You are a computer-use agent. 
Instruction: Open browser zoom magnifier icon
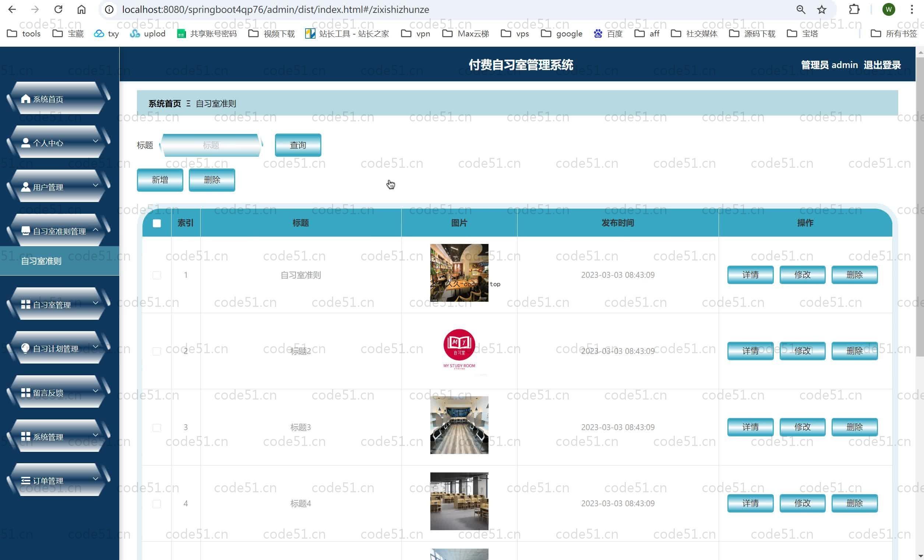pos(801,9)
